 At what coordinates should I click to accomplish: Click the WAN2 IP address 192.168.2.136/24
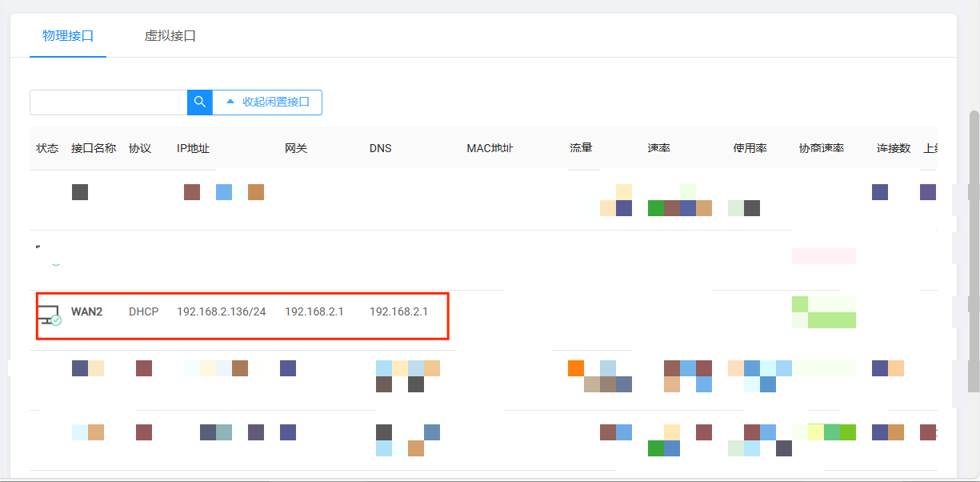tap(221, 311)
